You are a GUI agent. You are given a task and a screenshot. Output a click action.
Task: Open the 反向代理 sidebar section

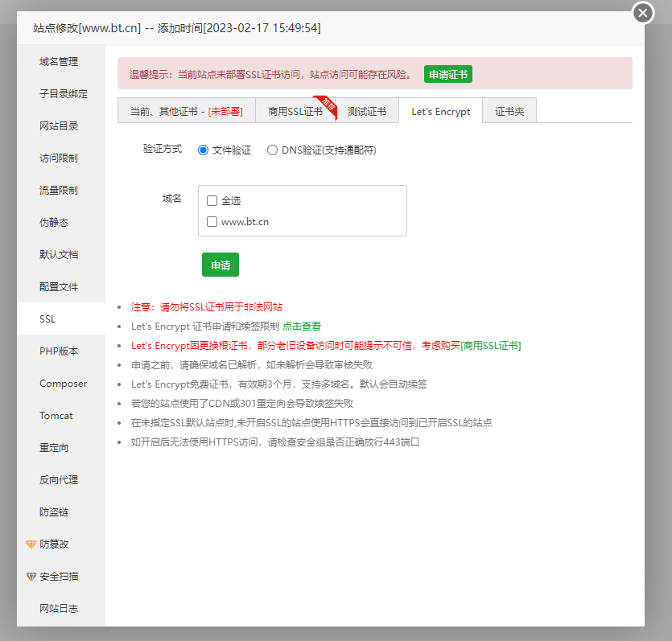pos(59,480)
